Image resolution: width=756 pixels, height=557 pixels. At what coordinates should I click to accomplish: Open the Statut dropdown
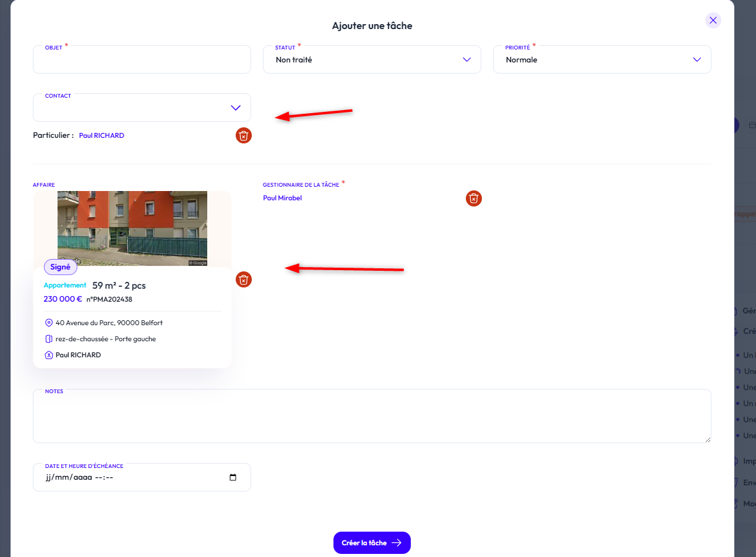click(x=372, y=60)
